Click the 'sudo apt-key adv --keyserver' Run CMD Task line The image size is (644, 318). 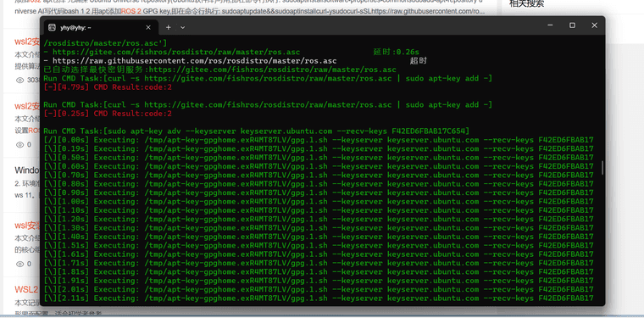pyautogui.click(x=256, y=131)
